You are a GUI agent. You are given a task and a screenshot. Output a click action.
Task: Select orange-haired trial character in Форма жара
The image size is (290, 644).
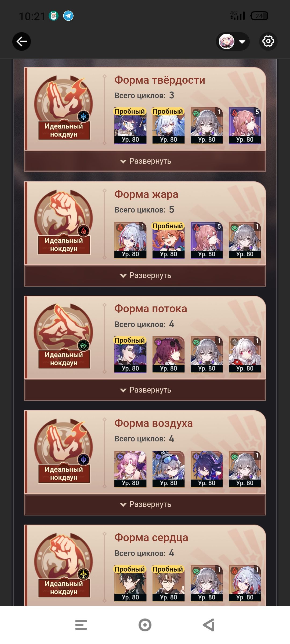tap(169, 240)
